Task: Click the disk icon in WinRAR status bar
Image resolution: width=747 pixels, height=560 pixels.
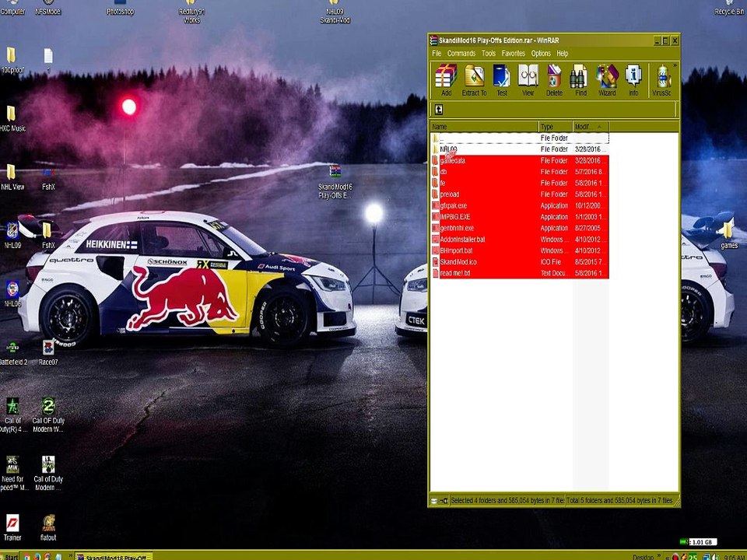Action: (434, 501)
